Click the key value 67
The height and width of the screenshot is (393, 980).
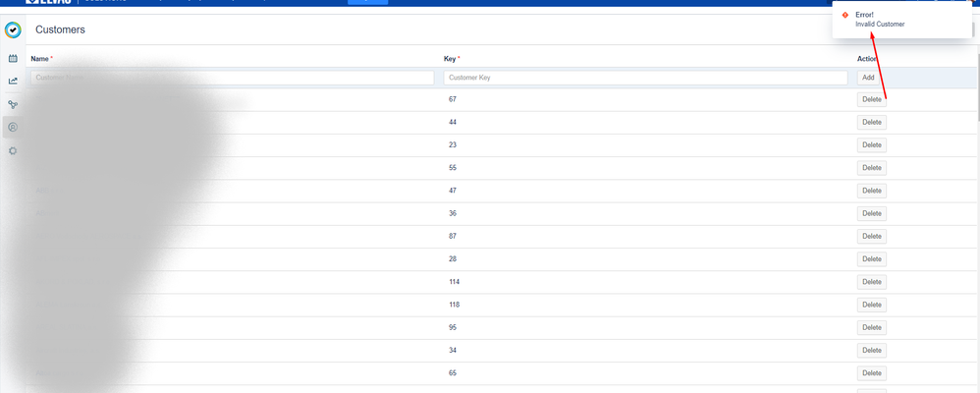point(453,99)
